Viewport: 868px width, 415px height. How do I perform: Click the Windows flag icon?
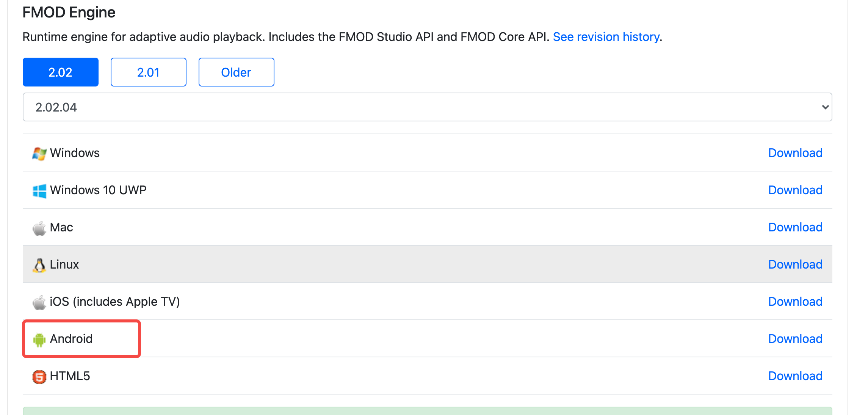point(39,153)
